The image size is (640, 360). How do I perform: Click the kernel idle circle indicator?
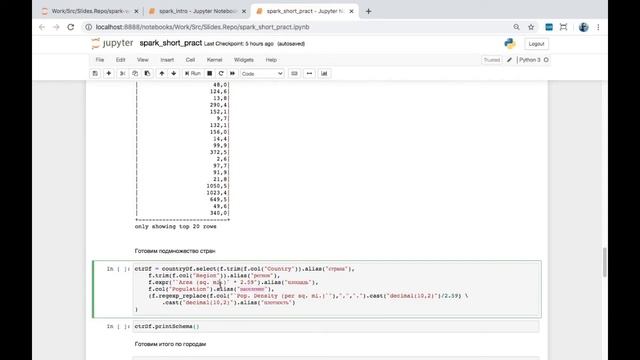[546, 60]
